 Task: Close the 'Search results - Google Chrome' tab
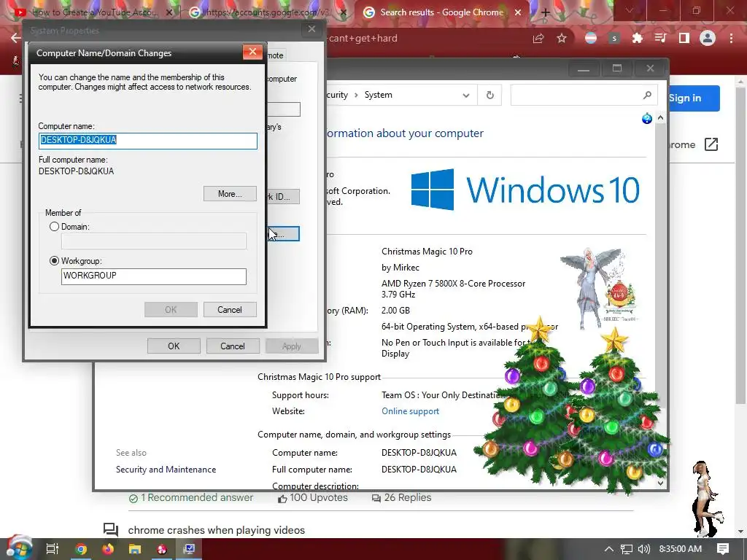pos(518,12)
